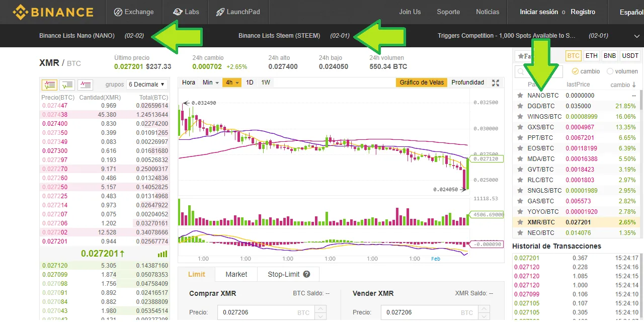Favorite the MDA/BTC star

pos(520,158)
